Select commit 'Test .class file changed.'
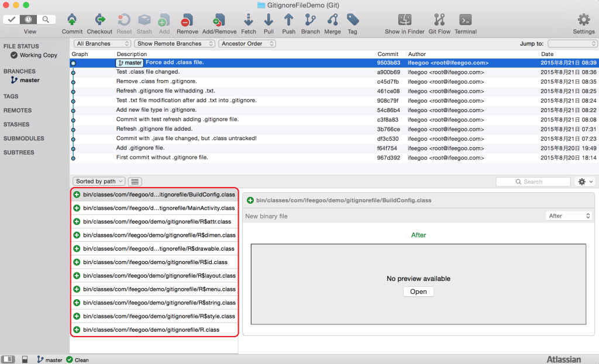 334,72
